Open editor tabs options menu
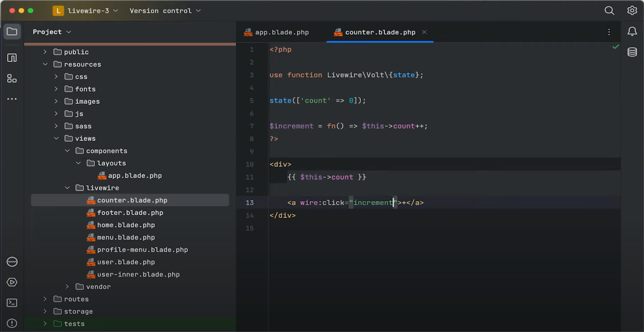 (x=609, y=32)
